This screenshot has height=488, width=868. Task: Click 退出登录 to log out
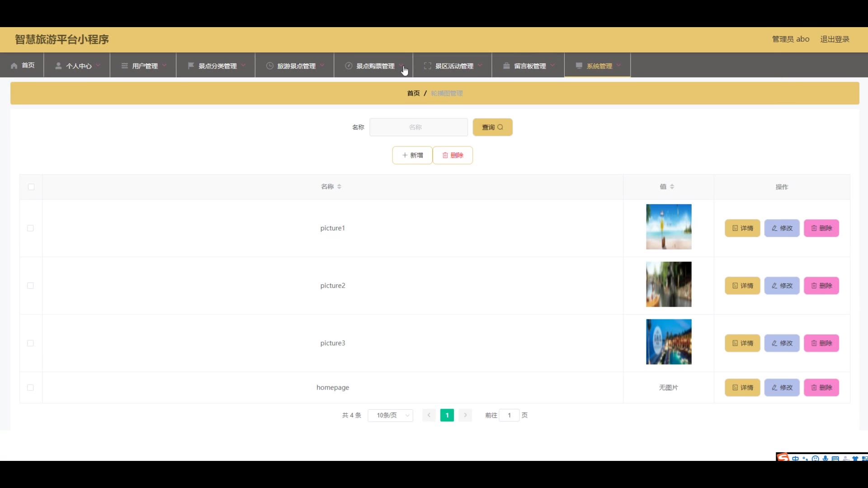tap(835, 39)
